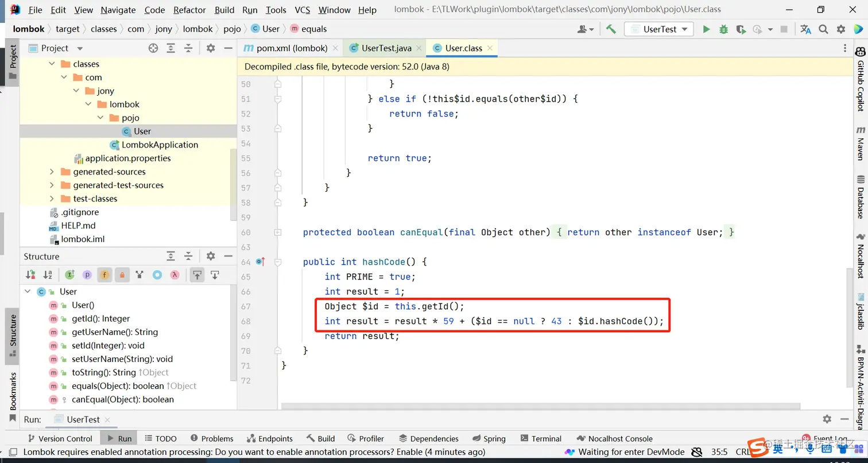Toggle Show Fields 'f' filter
Image resolution: width=868 pixels, height=463 pixels.
pyautogui.click(x=104, y=275)
